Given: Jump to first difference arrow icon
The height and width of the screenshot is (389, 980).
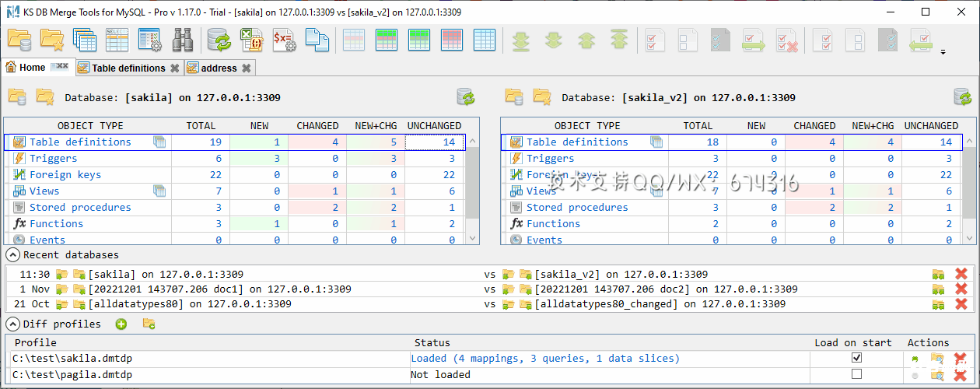Looking at the screenshot, I should 619,39.
